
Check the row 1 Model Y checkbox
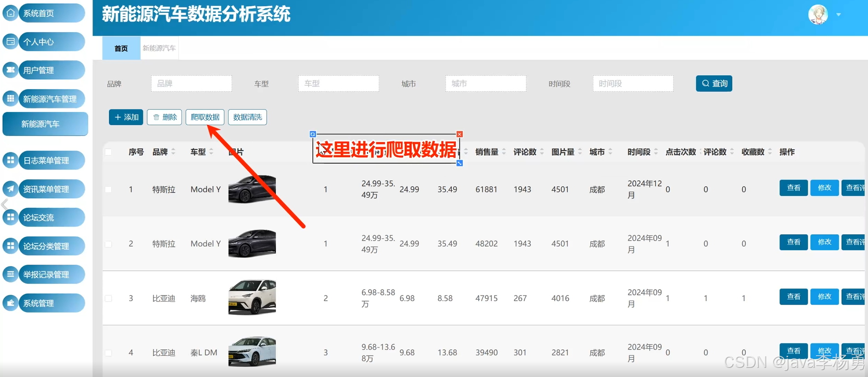(108, 189)
